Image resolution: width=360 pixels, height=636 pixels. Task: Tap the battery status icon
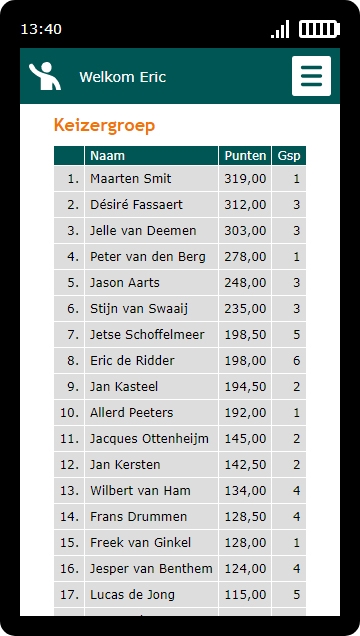(319, 29)
